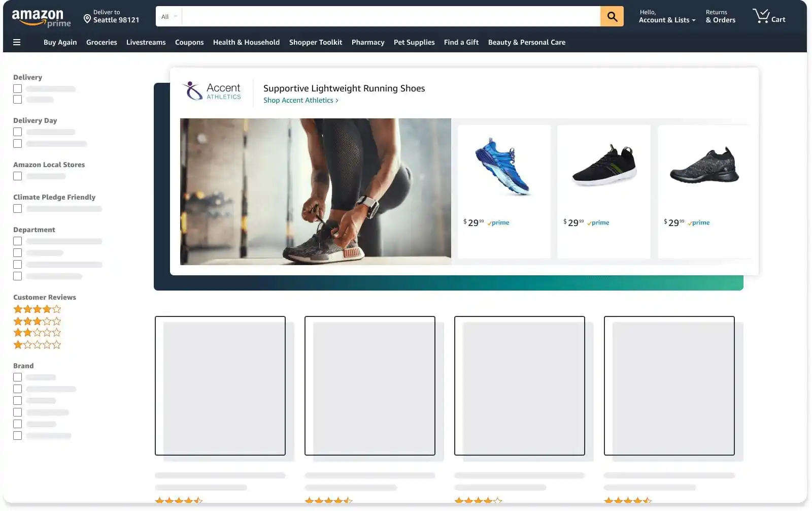812x511 pixels.
Task: Open Returns & Orders
Action: 720,16
